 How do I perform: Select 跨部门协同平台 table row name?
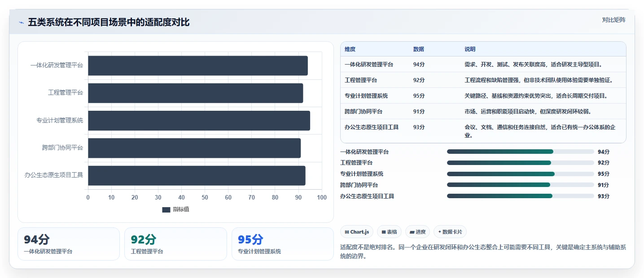click(x=364, y=112)
